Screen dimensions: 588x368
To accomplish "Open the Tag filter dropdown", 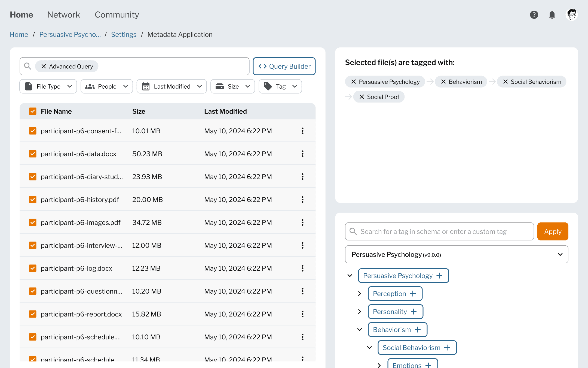I will (280, 86).
